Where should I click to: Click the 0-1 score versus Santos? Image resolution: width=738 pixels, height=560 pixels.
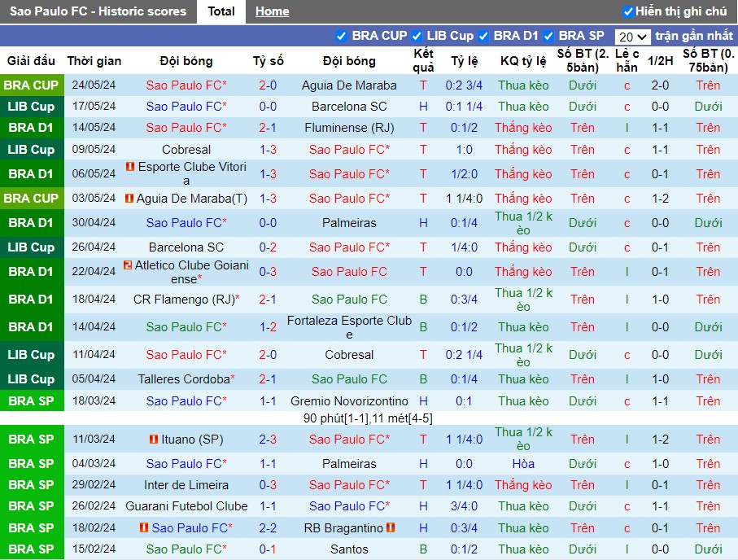268,549
